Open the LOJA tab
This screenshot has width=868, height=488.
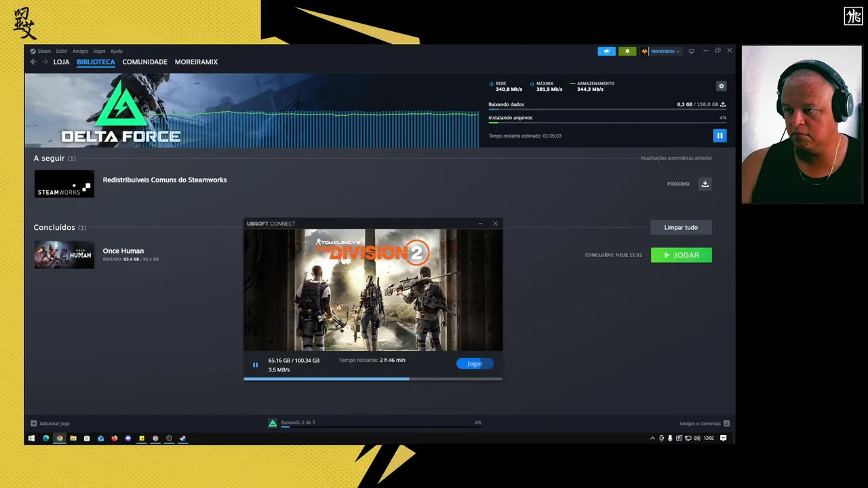pos(61,62)
